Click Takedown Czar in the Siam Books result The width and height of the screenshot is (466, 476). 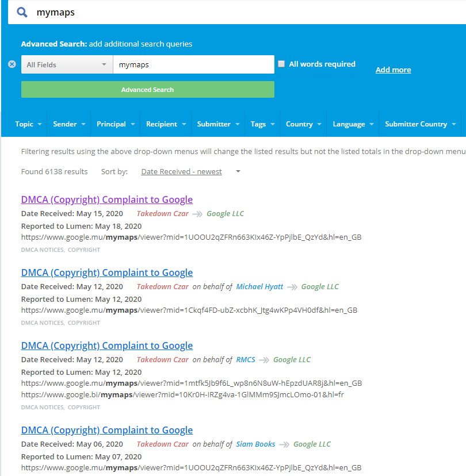point(162,444)
